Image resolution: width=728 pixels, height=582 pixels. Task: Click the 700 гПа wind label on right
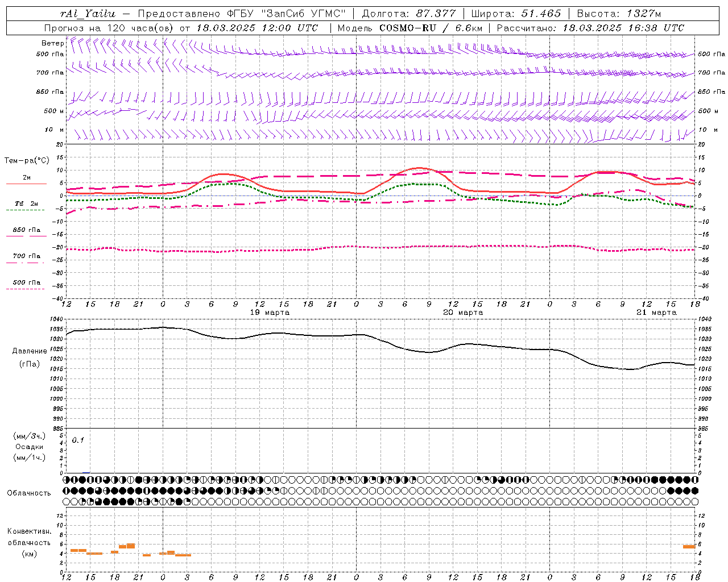[x=712, y=73]
